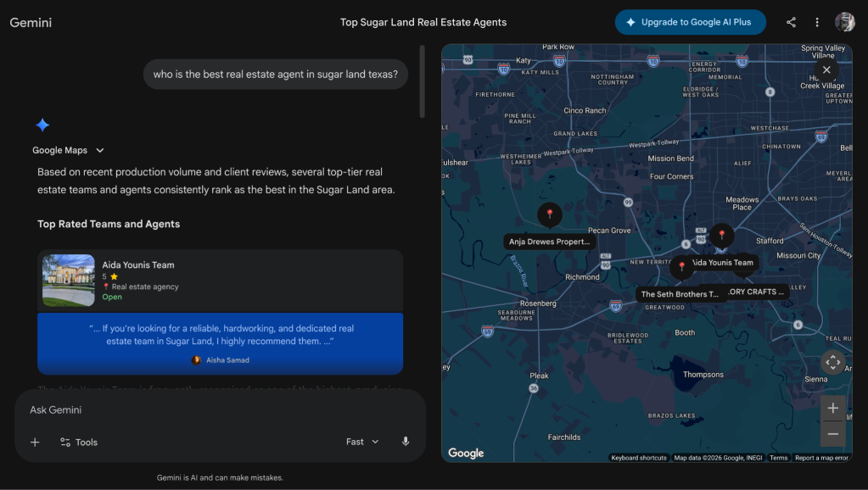Viewport: 868px width, 490px height.
Task: Click the Meadows Place label on the map
Action: [x=742, y=203]
